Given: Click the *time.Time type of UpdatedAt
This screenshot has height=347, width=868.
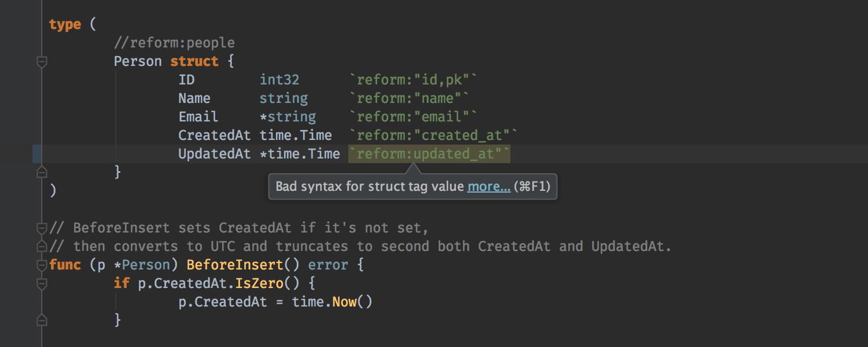Looking at the screenshot, I should [x=300, y=154].
